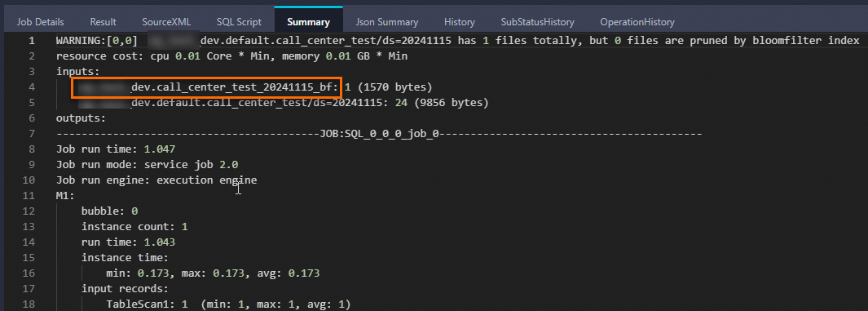
Task: Click 'instance count: 1' line
Action: click(134, 227)
